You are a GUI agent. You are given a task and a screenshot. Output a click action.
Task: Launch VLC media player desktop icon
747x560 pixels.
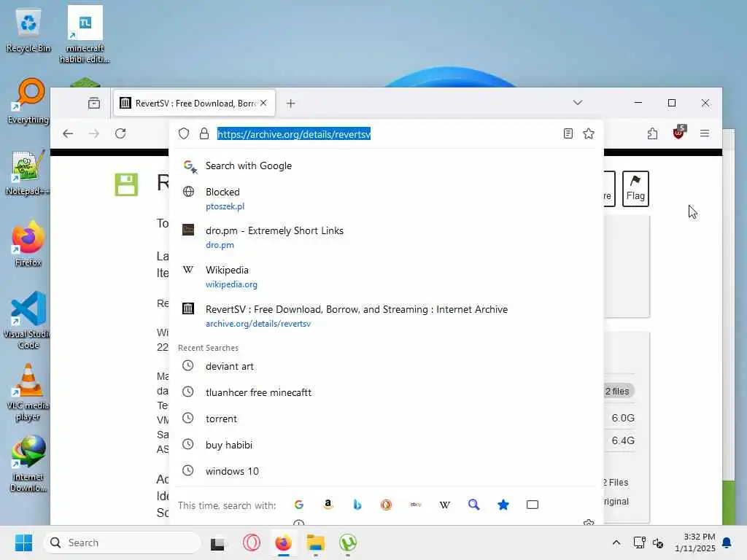(x=28, y=392)
